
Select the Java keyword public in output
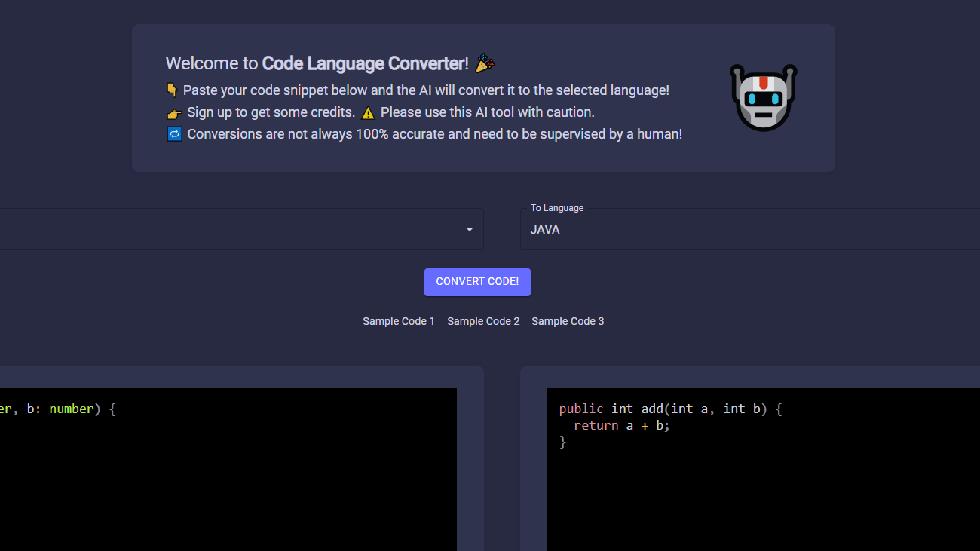[581, 409]
